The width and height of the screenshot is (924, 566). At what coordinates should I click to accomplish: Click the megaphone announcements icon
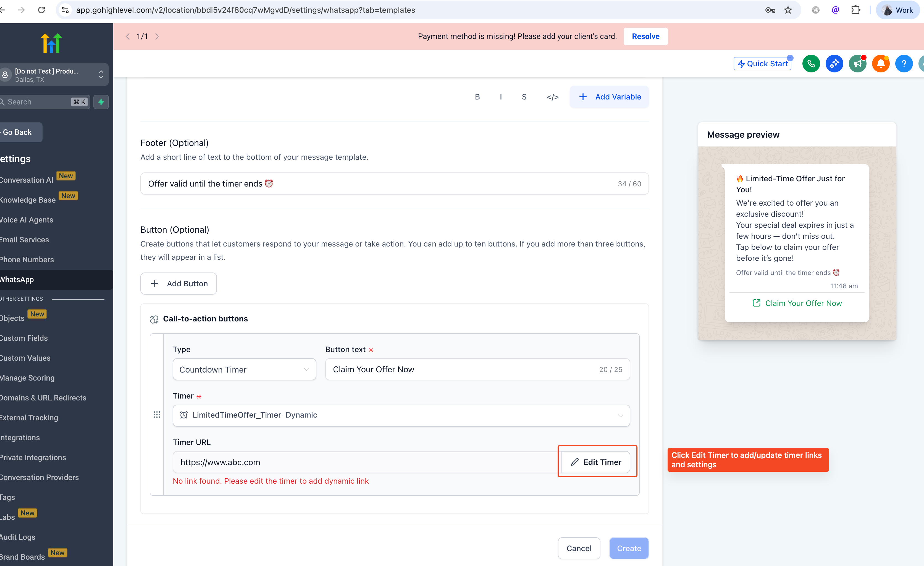[857, 64]
